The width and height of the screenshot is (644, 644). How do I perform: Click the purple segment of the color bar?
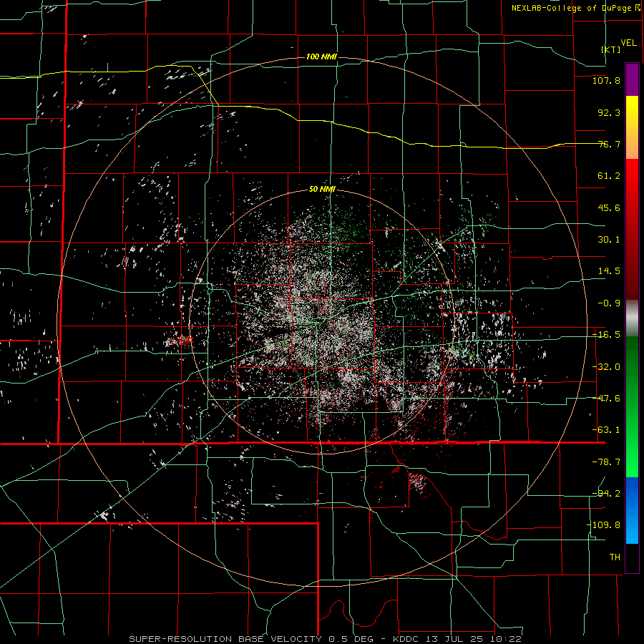632,80
